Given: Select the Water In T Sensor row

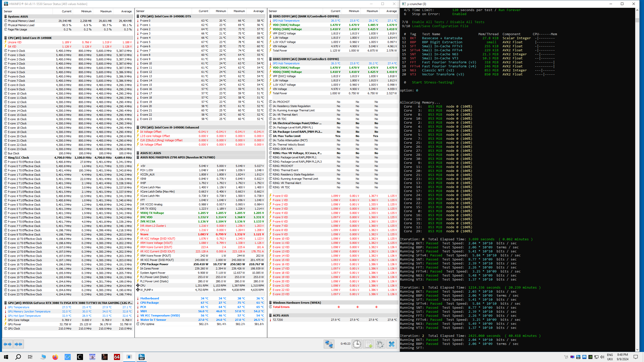Looking at the screenshot, I should 201,320.
